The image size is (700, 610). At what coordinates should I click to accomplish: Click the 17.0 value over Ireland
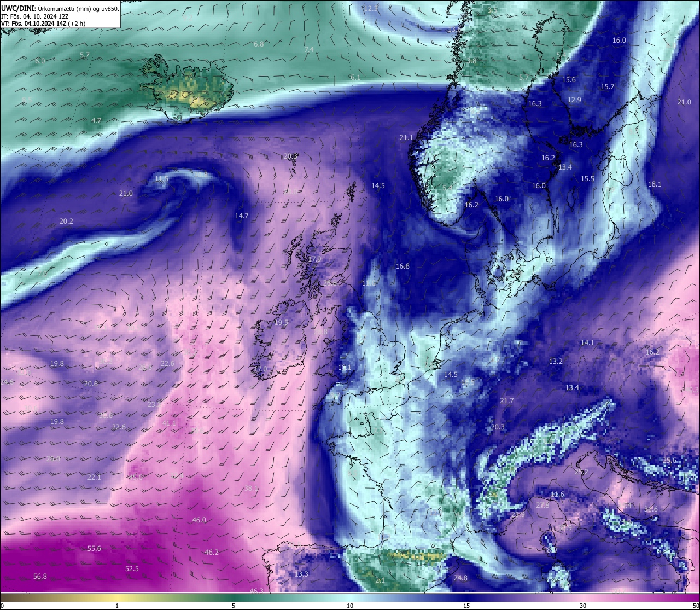point(260,369)
